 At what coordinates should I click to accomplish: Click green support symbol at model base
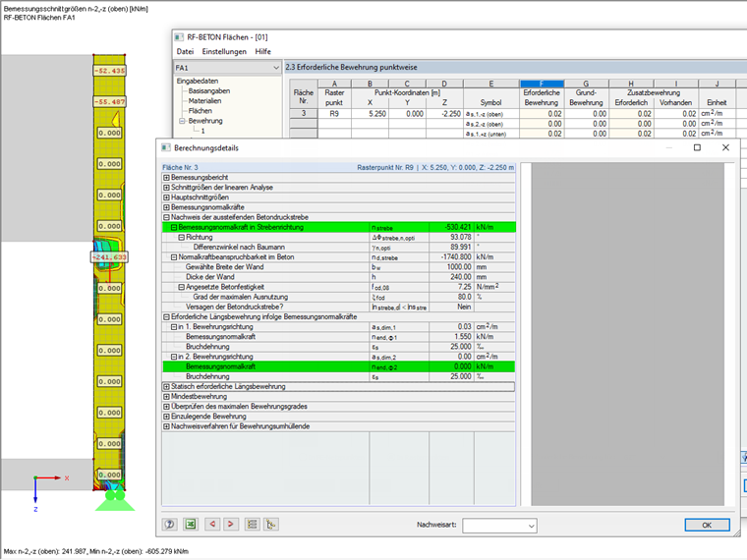coord(115,499)
